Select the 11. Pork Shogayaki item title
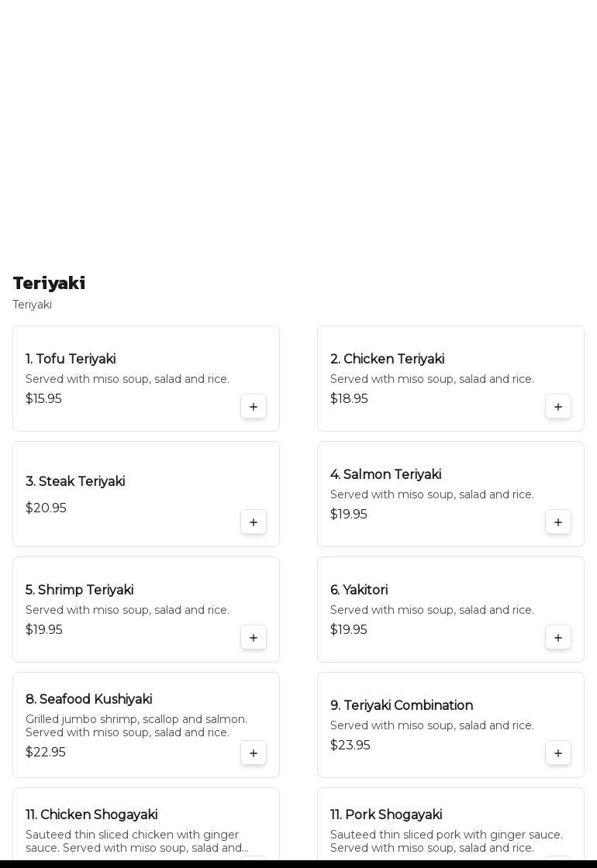Screen dimensions: 597x868 click(x=386, y=815)
